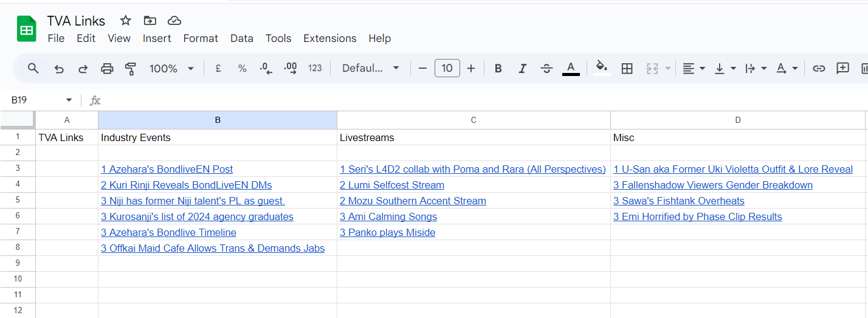The height and width of the screenshot is (318, 868).
Task: Open the fill color picker
Action: (602, 68)
